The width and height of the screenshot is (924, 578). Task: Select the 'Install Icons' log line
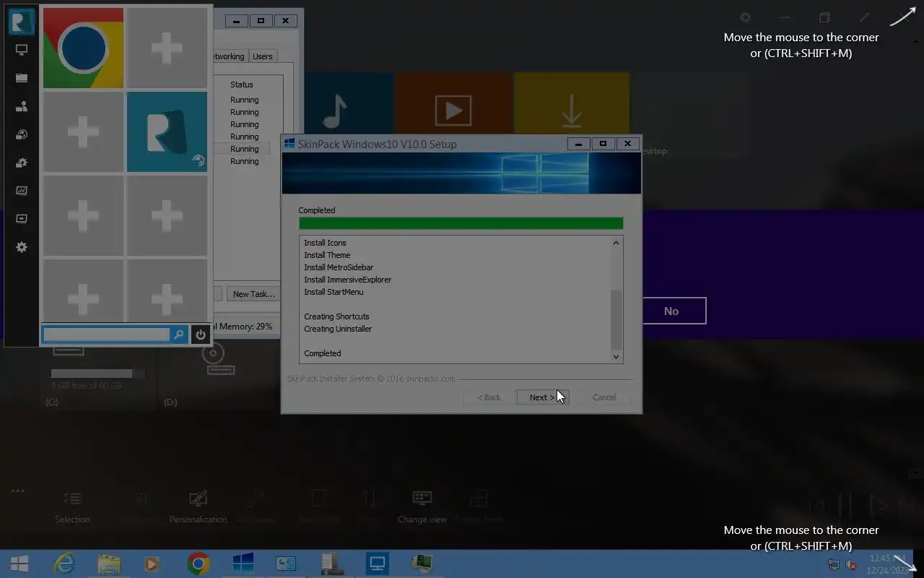click(x=325, y=243)
